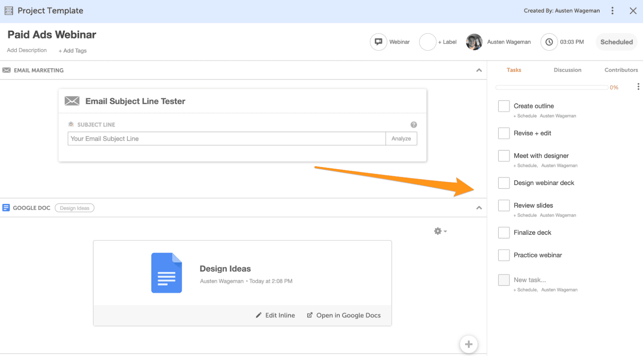Click the Analyze button
Image resolution: width=643 pixels, height=364 pixels.
pyautogui.click(x=401, y=138)
